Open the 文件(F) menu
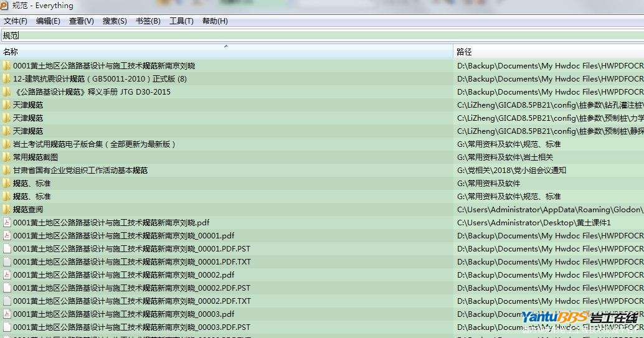 click(x=16, y=21)
